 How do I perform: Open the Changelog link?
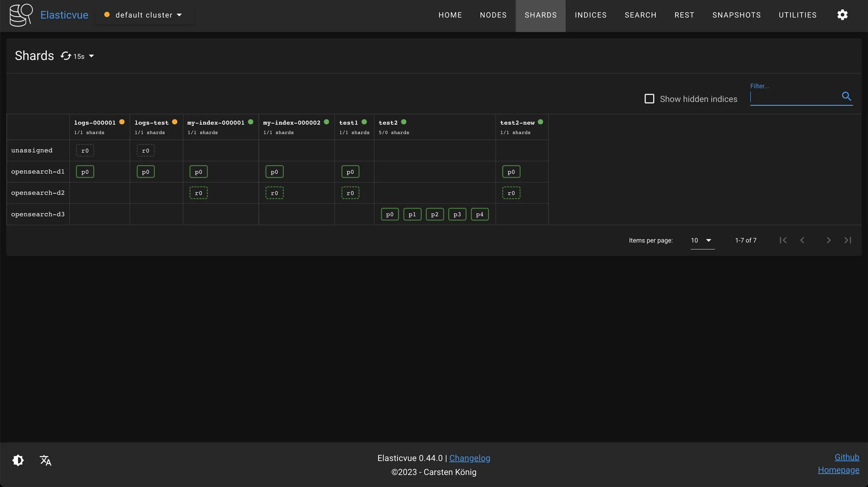click(x=470, y=458)
